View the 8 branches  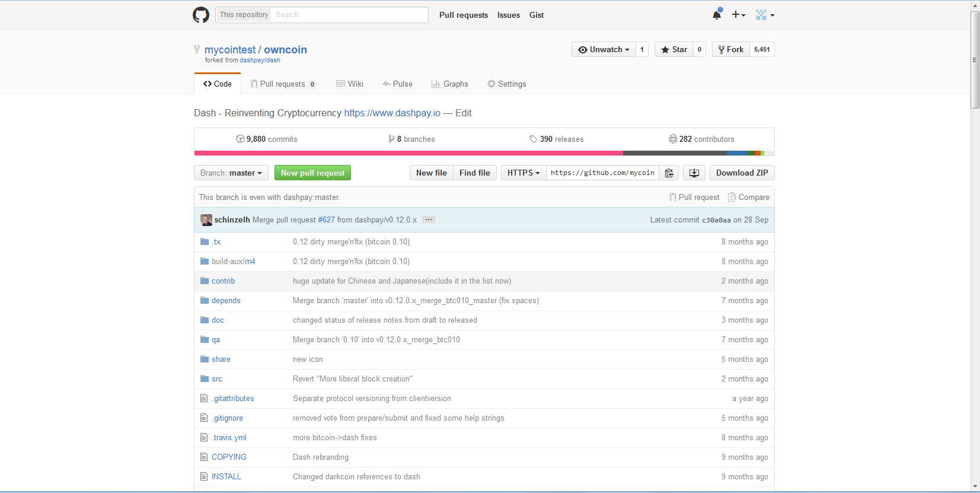(x=411, y=139)
